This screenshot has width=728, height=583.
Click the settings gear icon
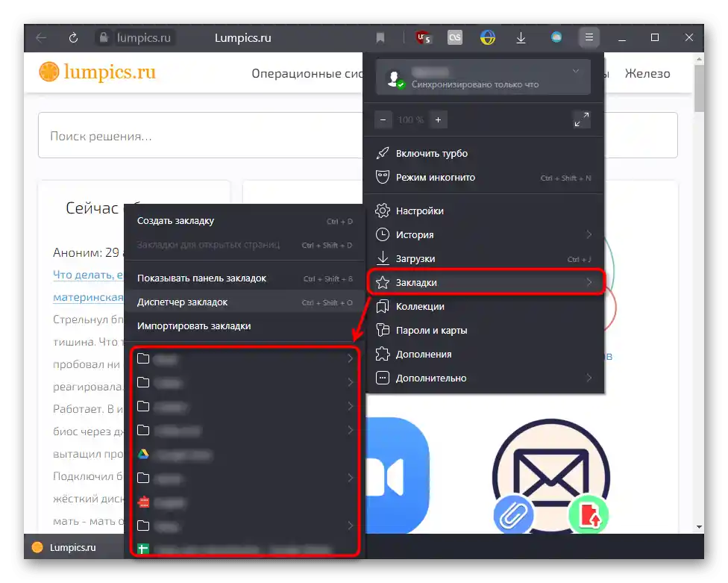pyautogui.click(x=383, y=211)
